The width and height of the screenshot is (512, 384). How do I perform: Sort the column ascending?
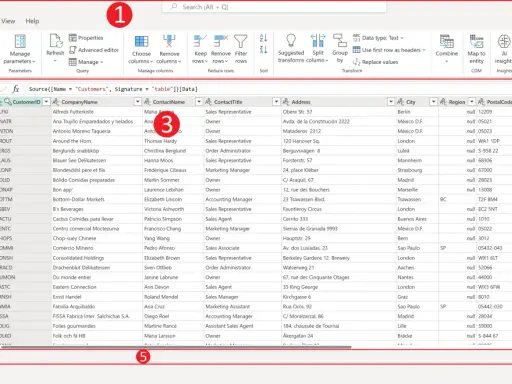click(263, 38)
